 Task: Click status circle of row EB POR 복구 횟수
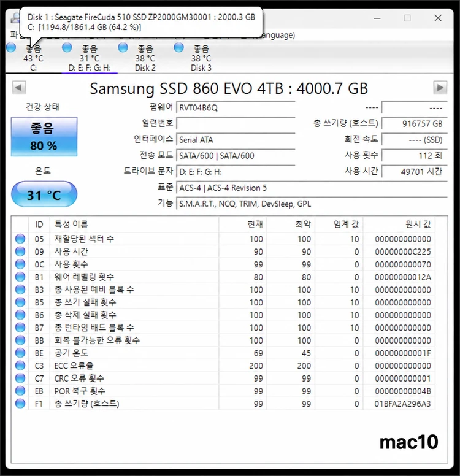coord(20,391)
